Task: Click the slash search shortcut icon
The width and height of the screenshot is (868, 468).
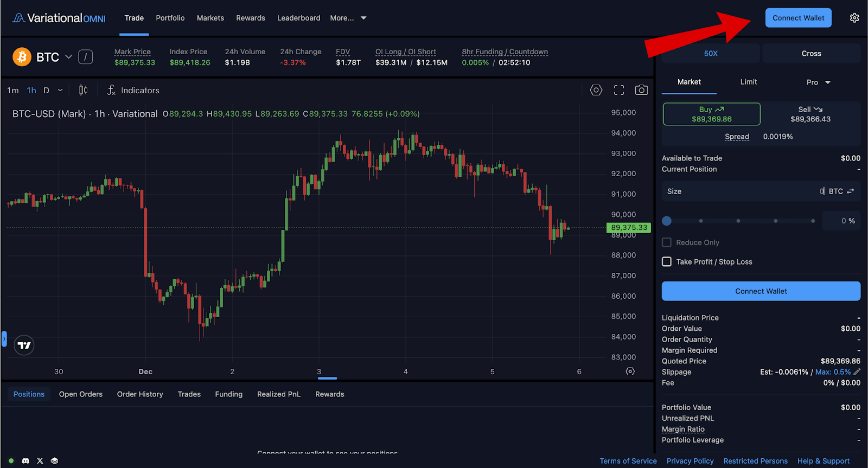Action: 86,56
